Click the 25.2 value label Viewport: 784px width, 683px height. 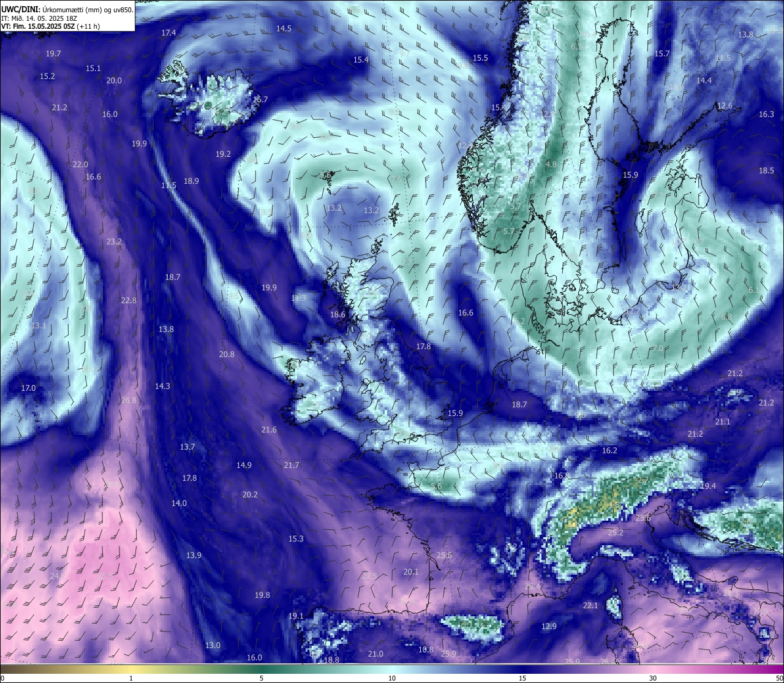616,533
